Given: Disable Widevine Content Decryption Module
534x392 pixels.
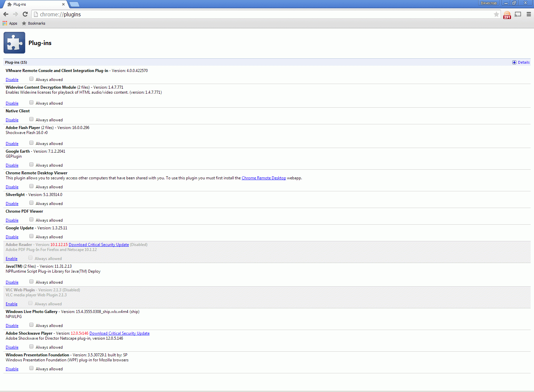Looking at the screenshot, I should click(12, 103).
